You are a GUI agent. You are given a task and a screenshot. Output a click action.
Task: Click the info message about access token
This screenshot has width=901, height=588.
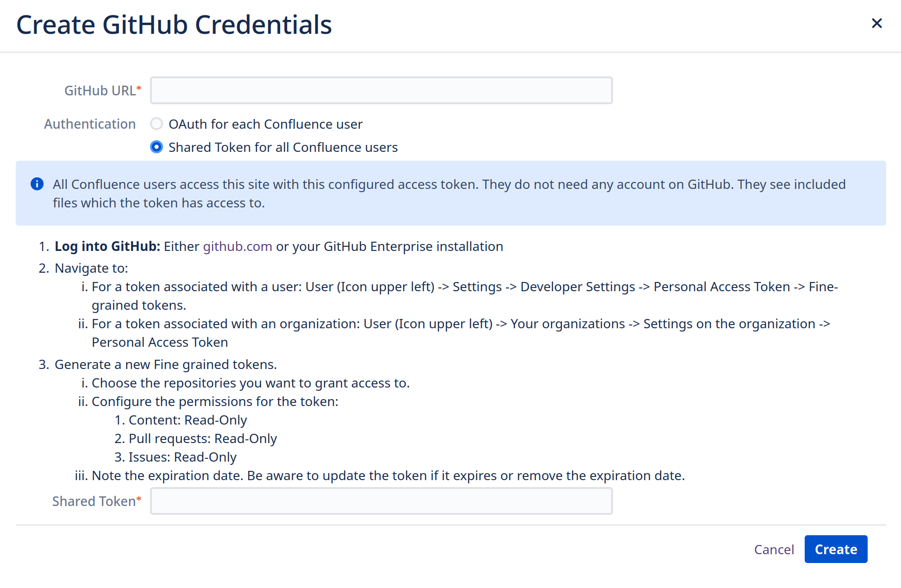tap(449, 194)
